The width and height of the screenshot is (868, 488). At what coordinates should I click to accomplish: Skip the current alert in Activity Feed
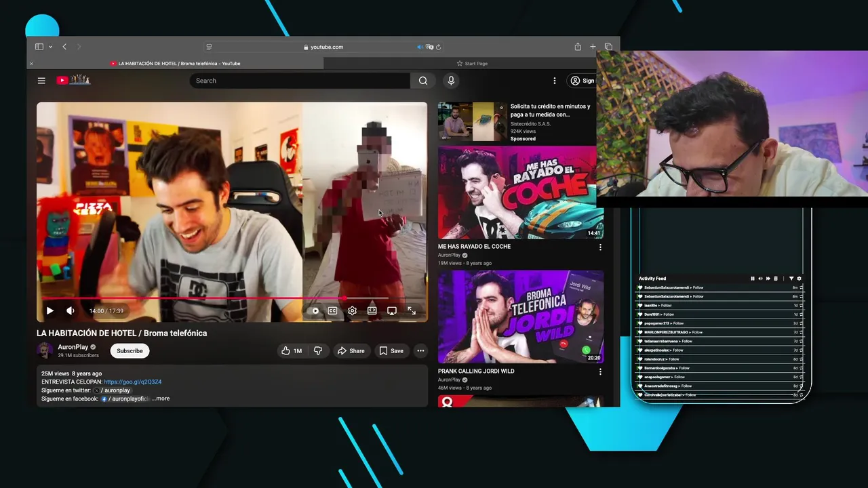(768, 279)
